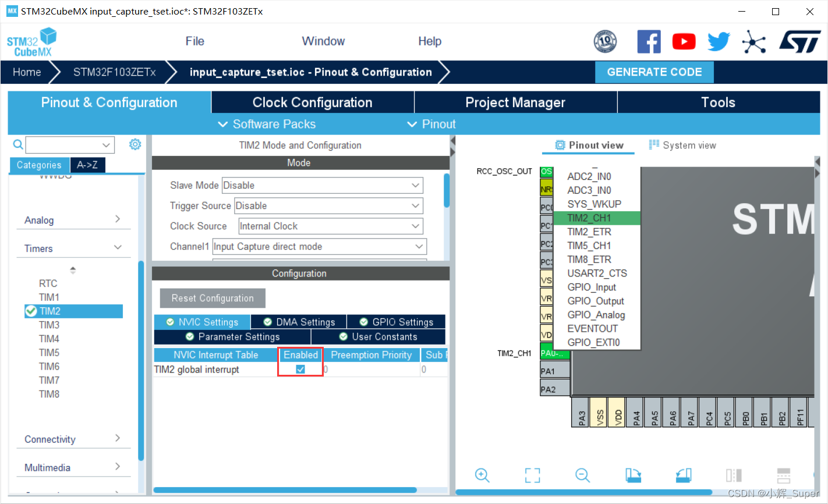
Task: Open the Slave Mode dropdown
Action: click(323, 185)
